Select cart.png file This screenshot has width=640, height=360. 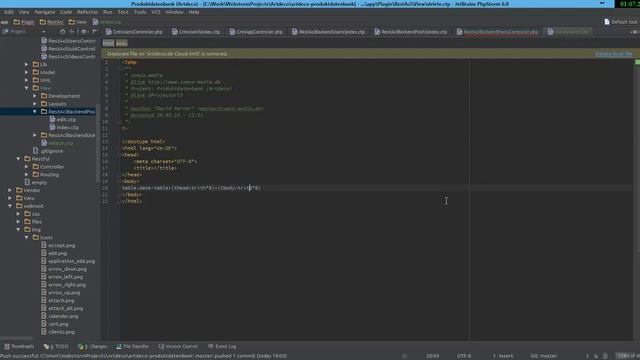click(x=55, y=324)
